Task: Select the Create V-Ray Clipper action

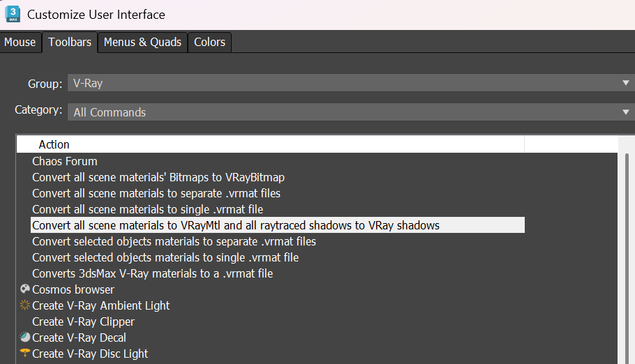Action: 84,322
